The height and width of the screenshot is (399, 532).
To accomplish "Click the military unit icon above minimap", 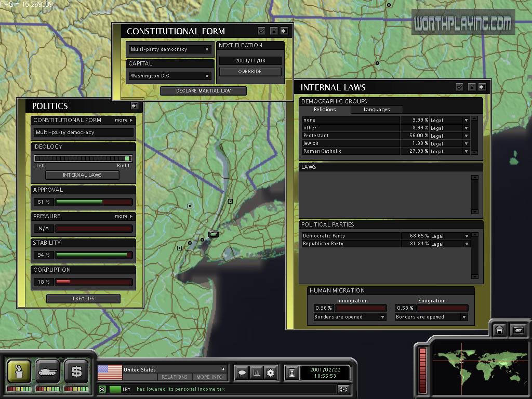I will (x=518, y=330).
